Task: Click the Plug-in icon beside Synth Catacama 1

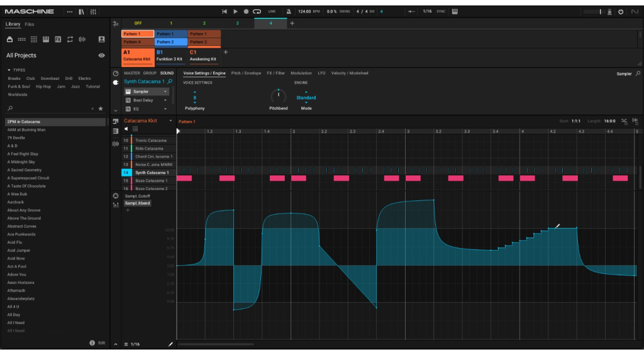Action: [x=116, y=82]
